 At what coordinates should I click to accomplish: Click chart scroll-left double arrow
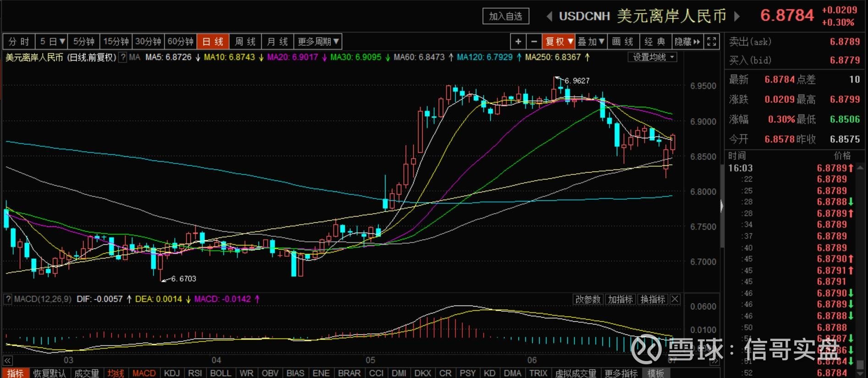pyautogui.click(x=7, y=361)
